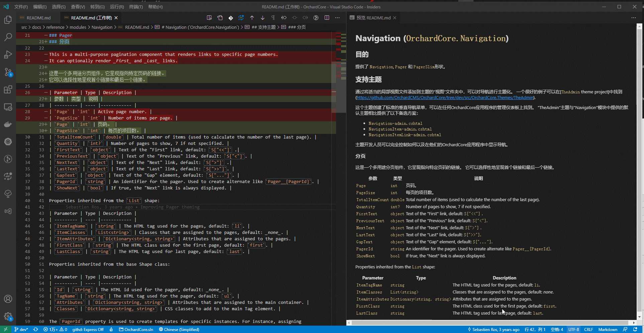The width and height of the screenshot is (644, 333).
Task: Expand the 'docs' breadcrumb segment
Action: tap(36, 27)
